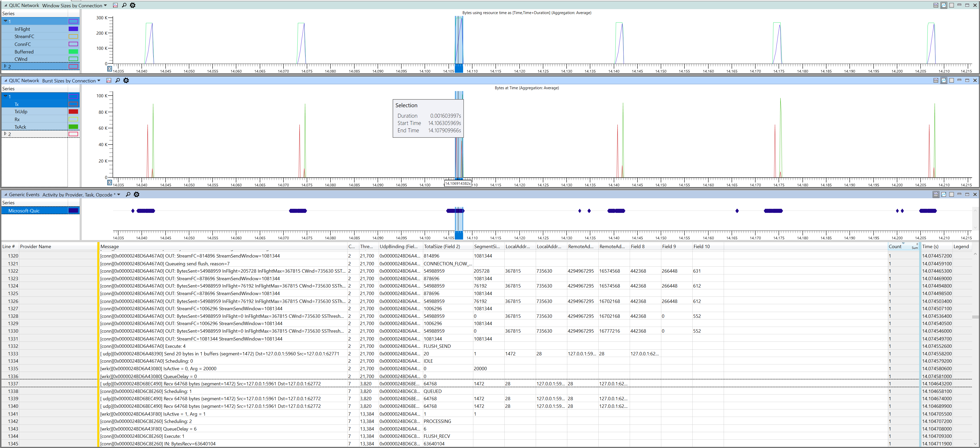Open settings gear for Generic Events view
Image resolution: width=980 pixels, height=448 pixels.
(x=137, y=194)
